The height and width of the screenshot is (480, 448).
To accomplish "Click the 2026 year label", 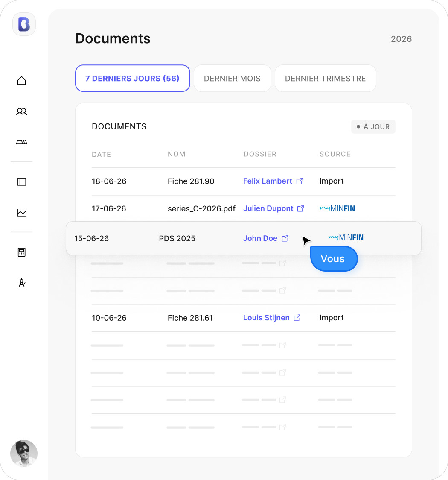I will click(x=401, y=39).
